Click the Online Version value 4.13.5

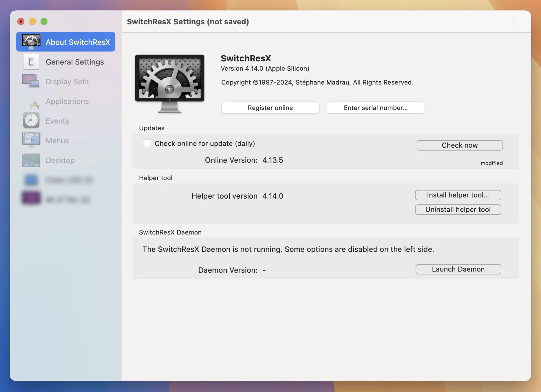[x=273, y=160]
